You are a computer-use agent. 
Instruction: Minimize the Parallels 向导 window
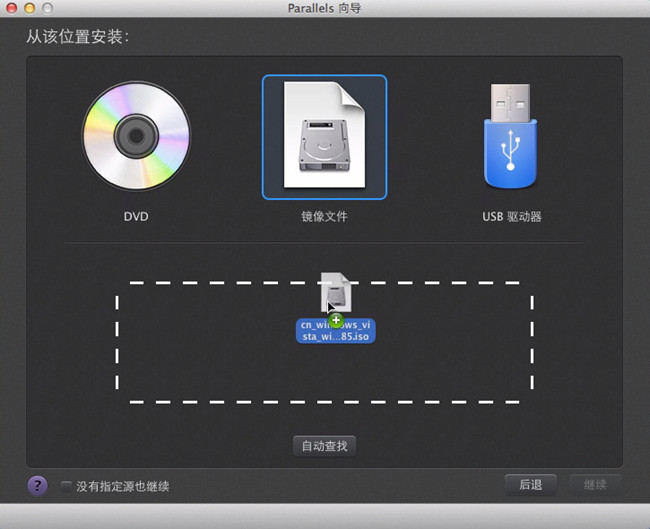pos(29,9)
